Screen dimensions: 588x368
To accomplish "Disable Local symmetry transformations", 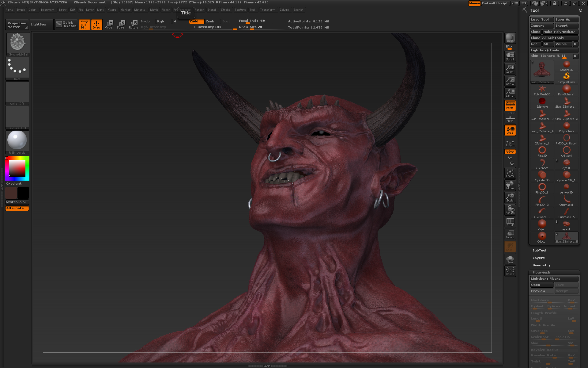I will tap(510, 130).
